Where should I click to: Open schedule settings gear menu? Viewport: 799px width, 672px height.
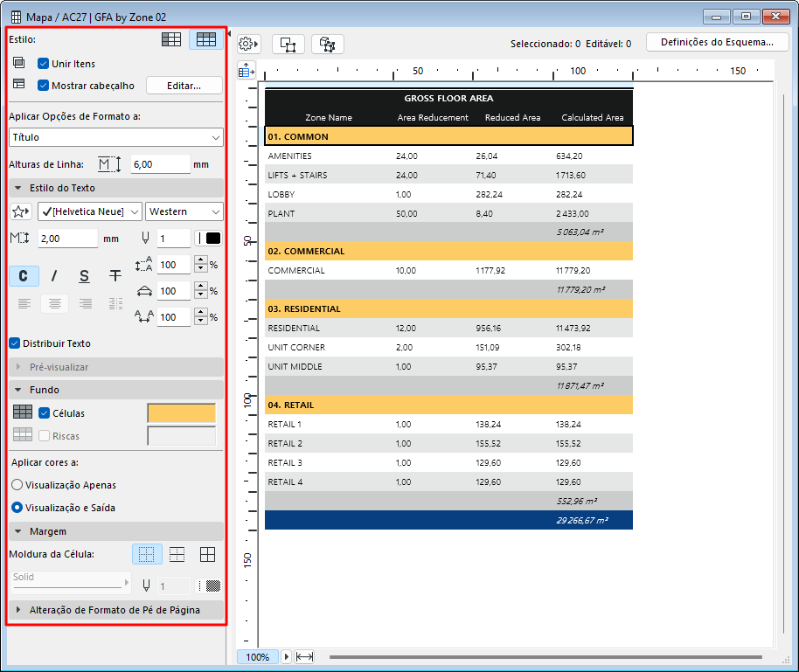[x=249, y=44]
